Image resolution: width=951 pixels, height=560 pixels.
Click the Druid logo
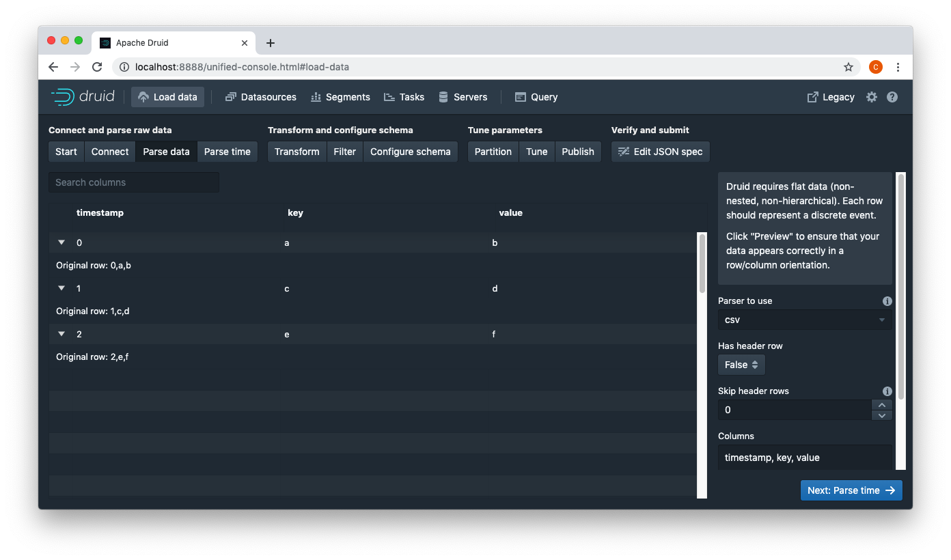point(82,96)
